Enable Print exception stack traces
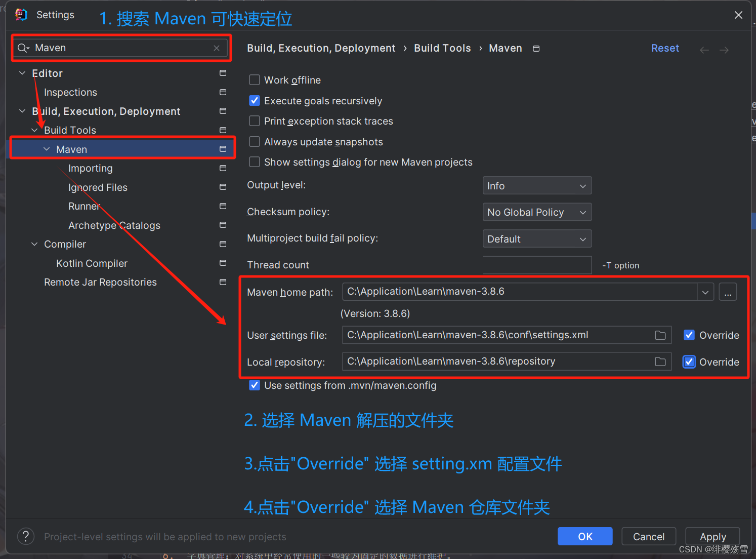This screenshot has width=756, height=559. [x=255, y=121]
